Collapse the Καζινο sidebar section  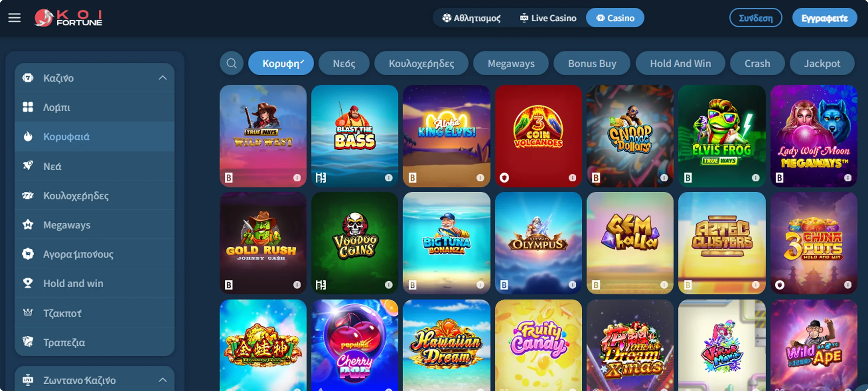click(163, 78)
